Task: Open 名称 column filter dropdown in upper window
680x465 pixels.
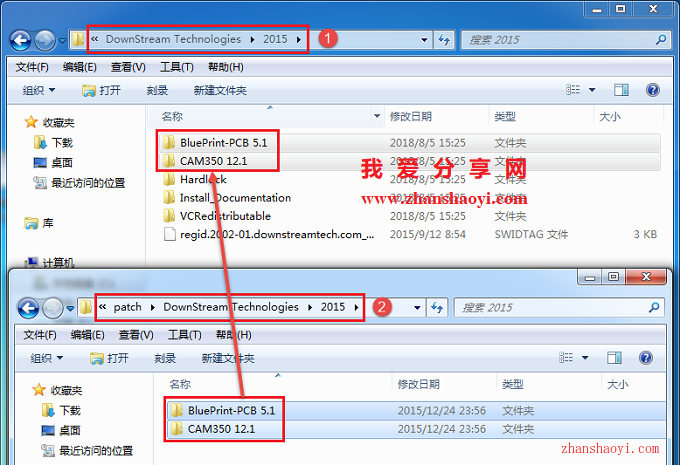Action: (377, 116)
